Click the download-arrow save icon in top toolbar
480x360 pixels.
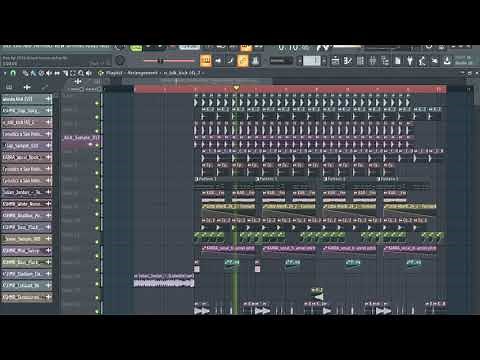447,61
